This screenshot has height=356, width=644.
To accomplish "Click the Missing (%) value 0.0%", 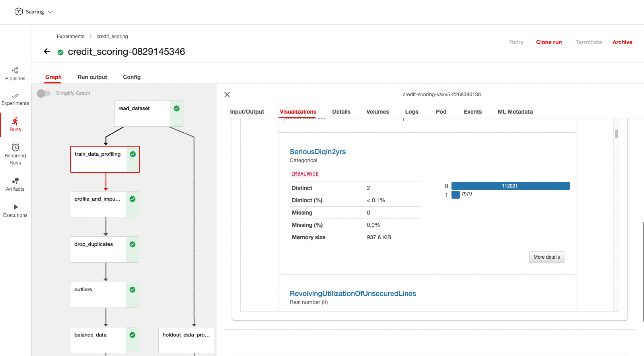I will coord(373,225).
